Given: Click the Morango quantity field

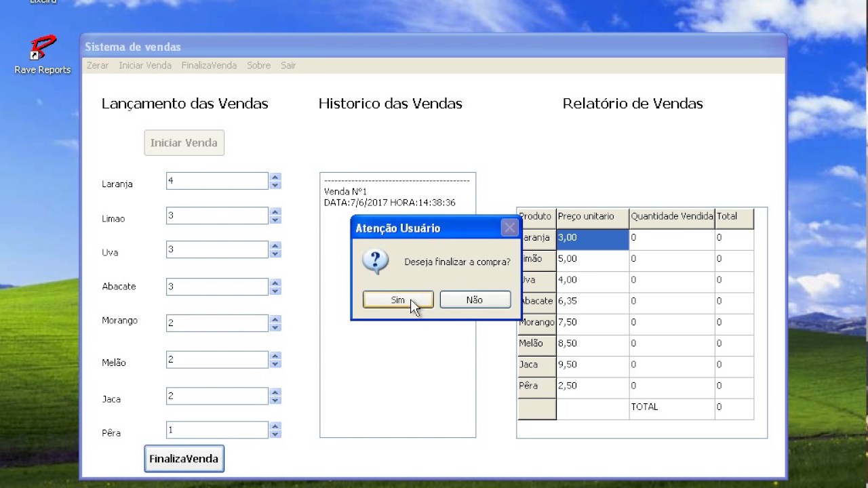Looking at the screenshot, I should click(217, 323).
